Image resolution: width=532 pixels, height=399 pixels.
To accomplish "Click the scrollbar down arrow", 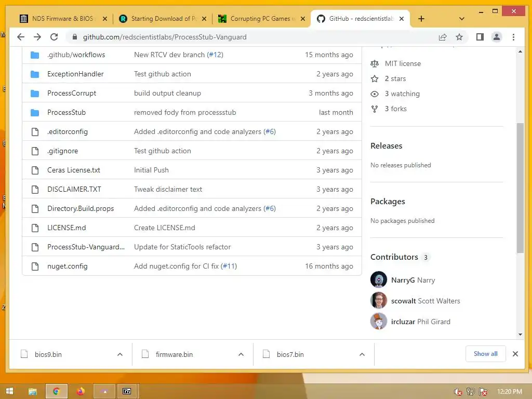I will pyautogui.click(x=520, y=335).
